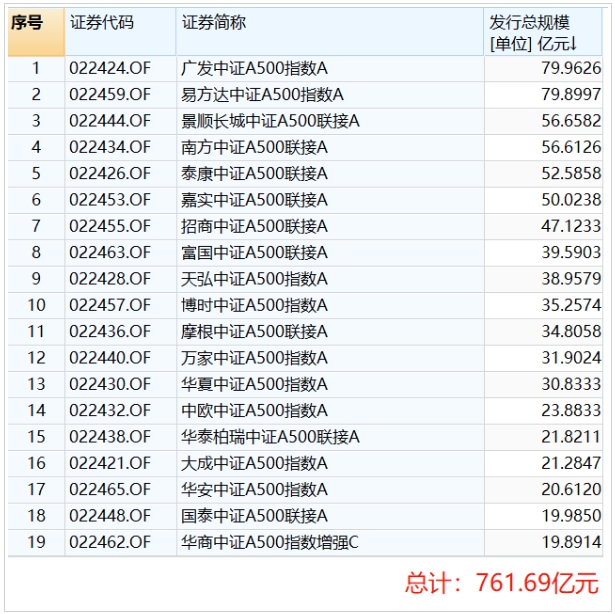Select cell 华夏中证A500指数A
The height and width of the screenshot is (614, 615).
point(330,384)
